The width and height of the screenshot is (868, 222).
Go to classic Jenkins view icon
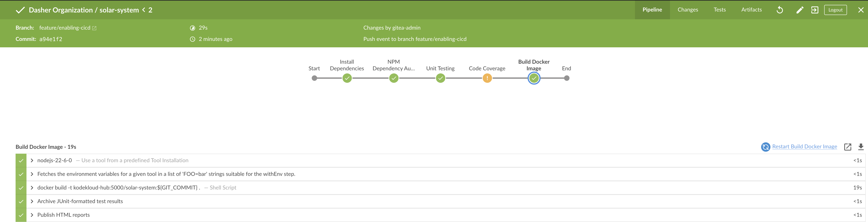coord(814,10)
